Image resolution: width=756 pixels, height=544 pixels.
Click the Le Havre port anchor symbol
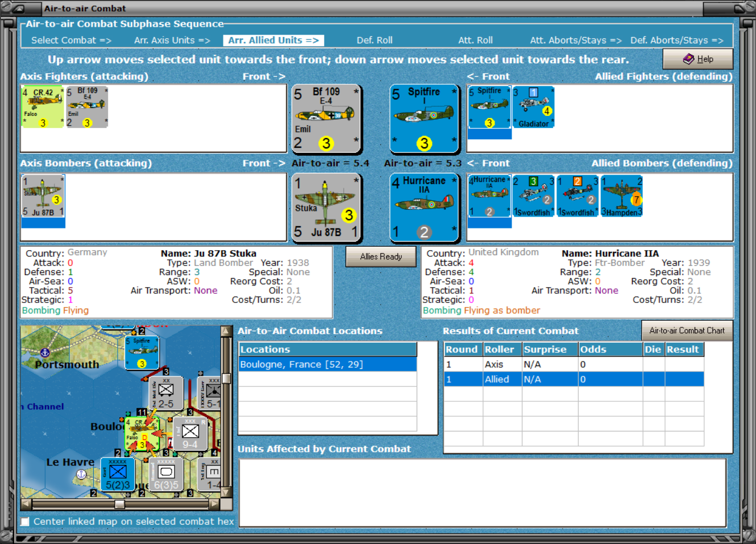pos(81,474)
